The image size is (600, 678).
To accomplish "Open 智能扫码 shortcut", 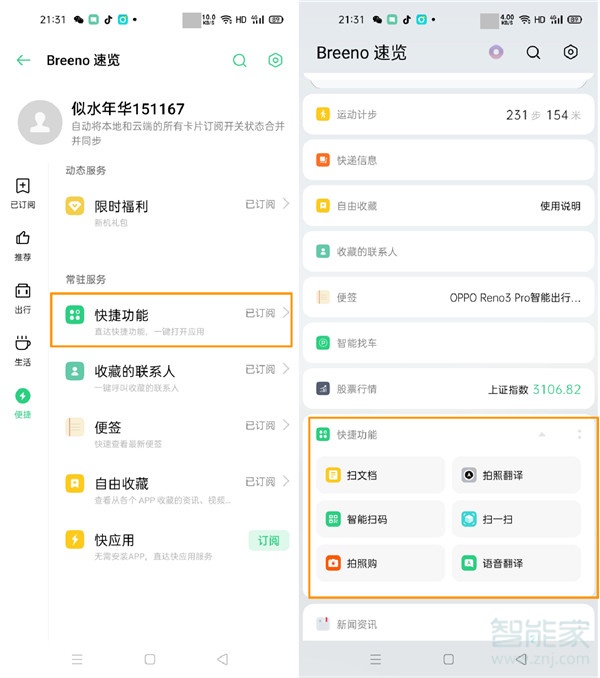I will [380, 519].
